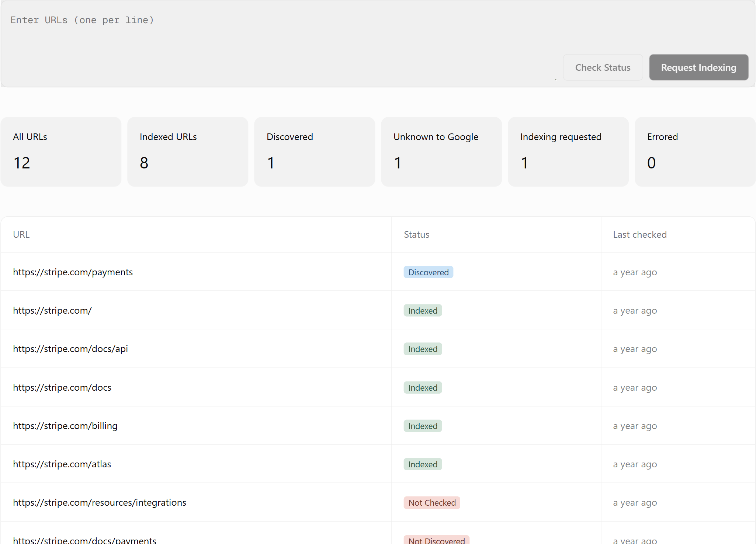
Task: Click last checked time for resources/integrations row
Action: tap(635, 503)
